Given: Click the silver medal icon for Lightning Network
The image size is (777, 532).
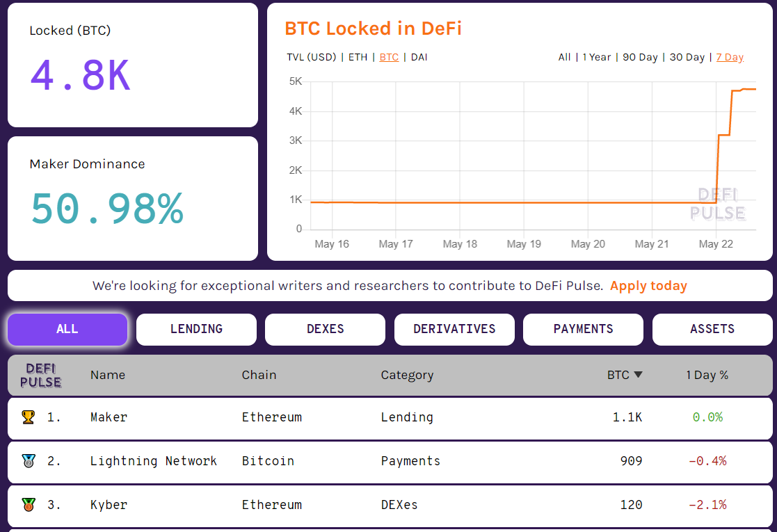Looking at the screenshot, I should (x=28, y=461).
